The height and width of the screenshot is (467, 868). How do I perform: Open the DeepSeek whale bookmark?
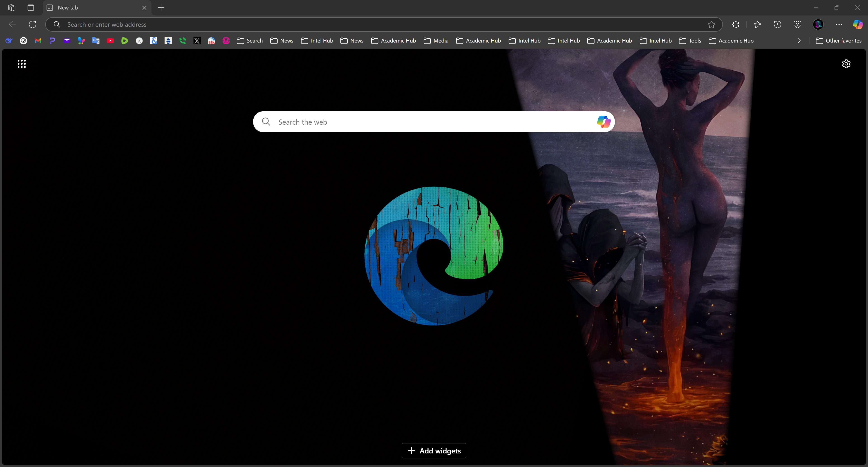point(9,41)
